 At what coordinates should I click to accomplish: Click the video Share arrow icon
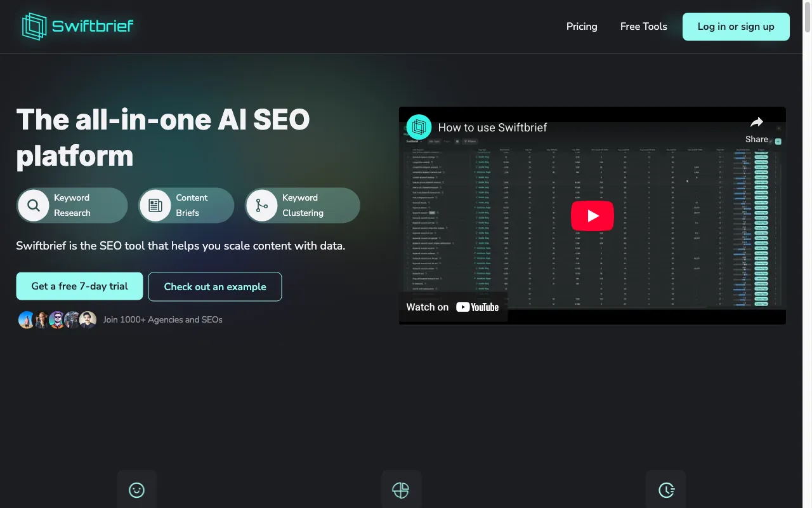[x=757, y=123]
